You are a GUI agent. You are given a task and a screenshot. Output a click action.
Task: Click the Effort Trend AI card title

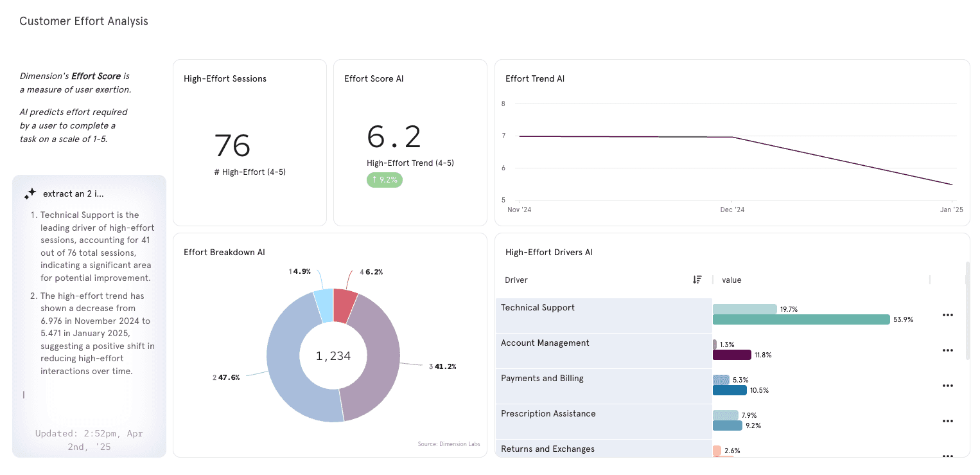[535, 79]
